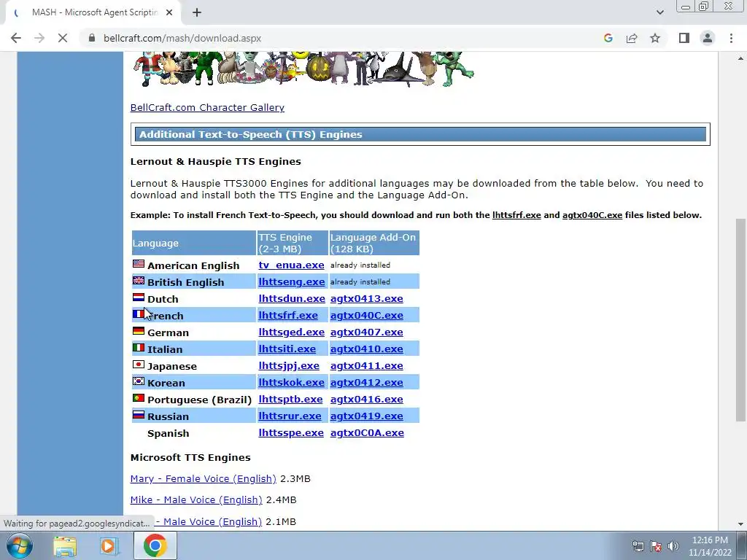Download agtx0413.exe Dutch add-on
747x560 pixels.
366,298
